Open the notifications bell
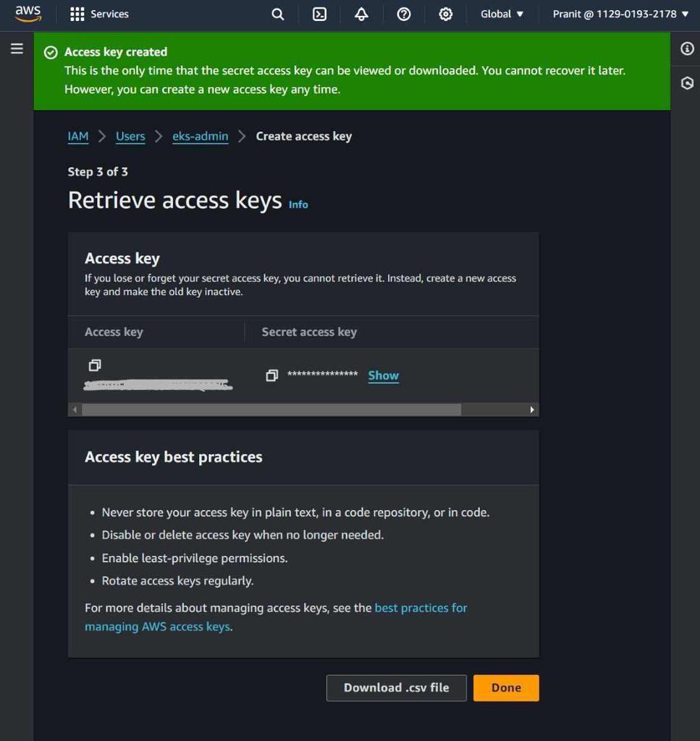The height and width of the screenshot is (741, 700). [x=361, y=14]
